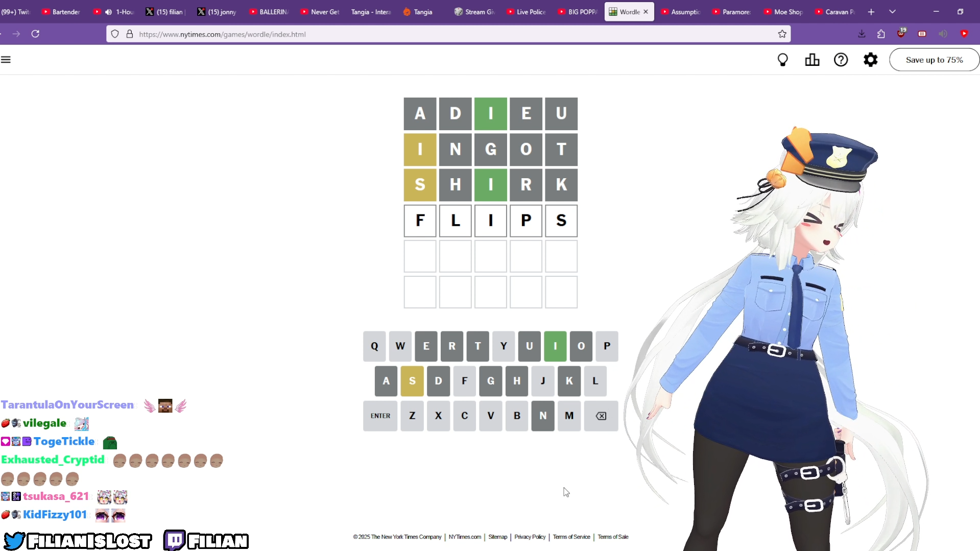Submit the guess with ENTER key
Viewport: 980px width, 551px height.
pyautogui.click(x=380, y=416)
